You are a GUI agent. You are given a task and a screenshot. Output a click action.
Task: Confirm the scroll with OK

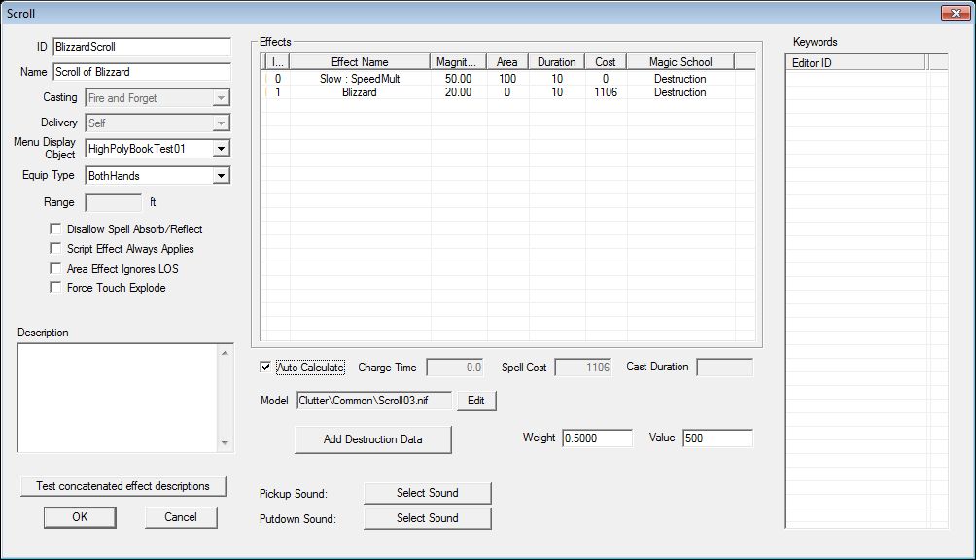coord(80,517)
